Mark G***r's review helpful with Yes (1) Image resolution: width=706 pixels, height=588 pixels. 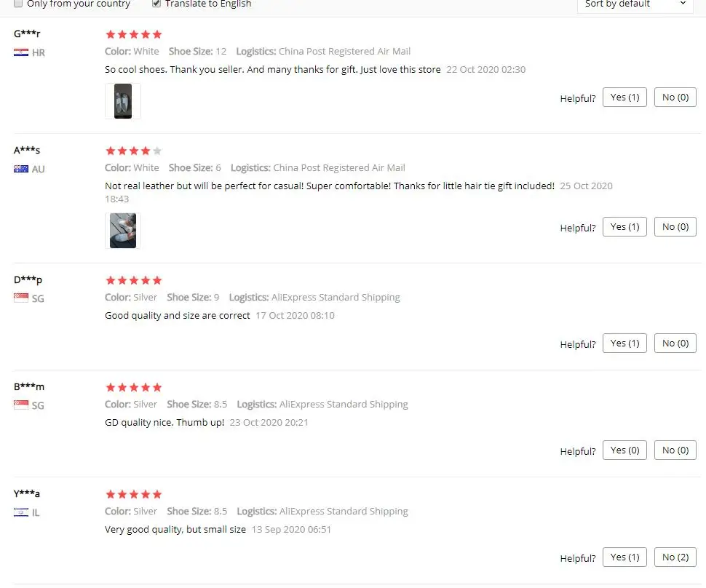624,98
